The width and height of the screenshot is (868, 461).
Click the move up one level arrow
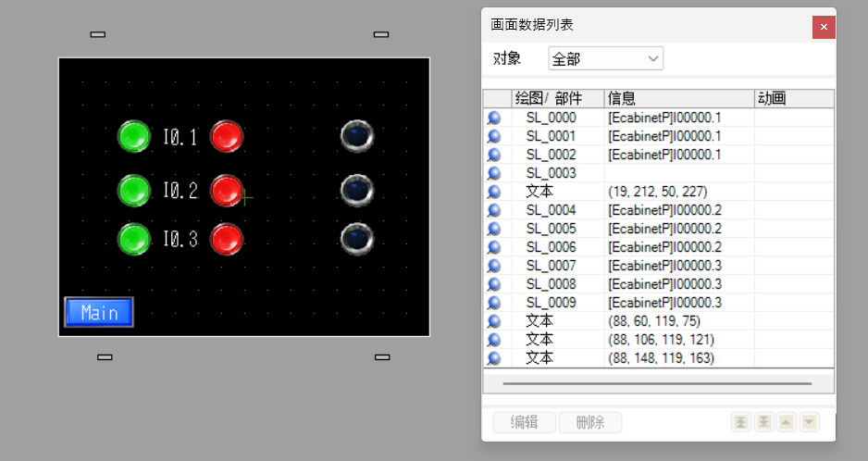[x=787, y=422]
